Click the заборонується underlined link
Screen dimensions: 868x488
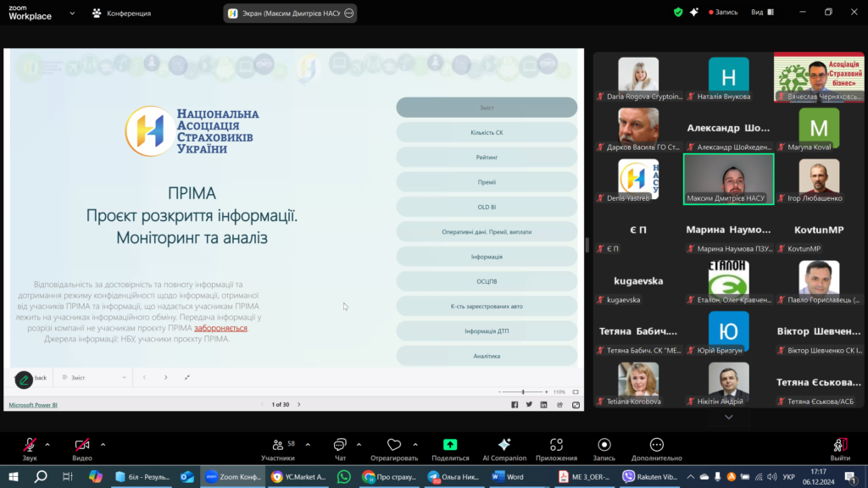[x=220, y=328]
